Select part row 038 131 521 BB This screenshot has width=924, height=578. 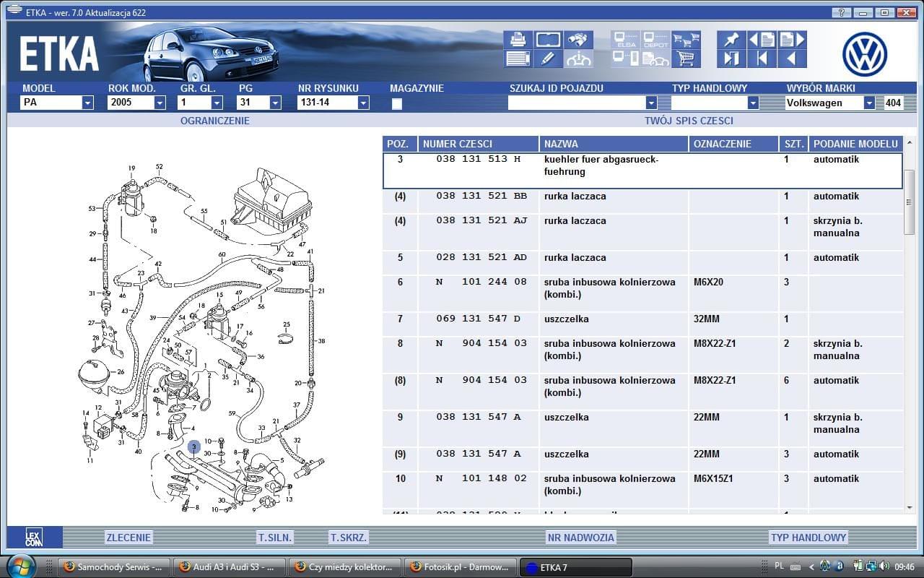(642, 202)
